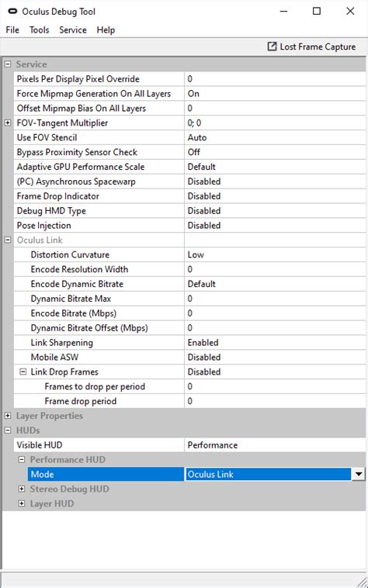
Task: Open the Help menu
Action: click(x=106, y=30)
